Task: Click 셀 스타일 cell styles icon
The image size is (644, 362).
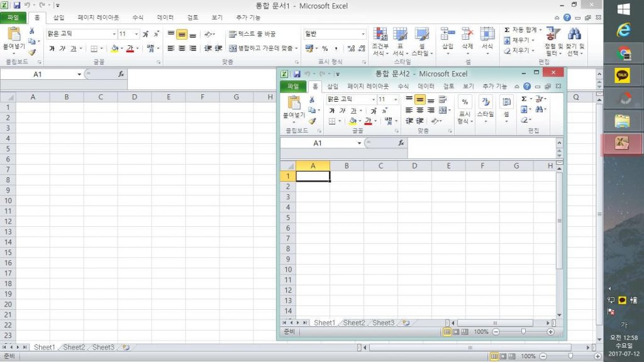Action: coord(421,35)
